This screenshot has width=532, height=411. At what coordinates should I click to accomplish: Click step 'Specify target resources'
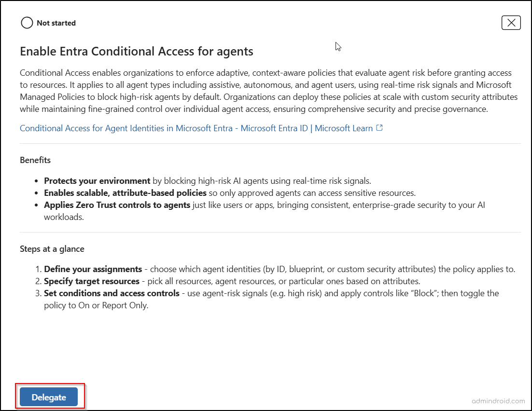pos(92,281)
